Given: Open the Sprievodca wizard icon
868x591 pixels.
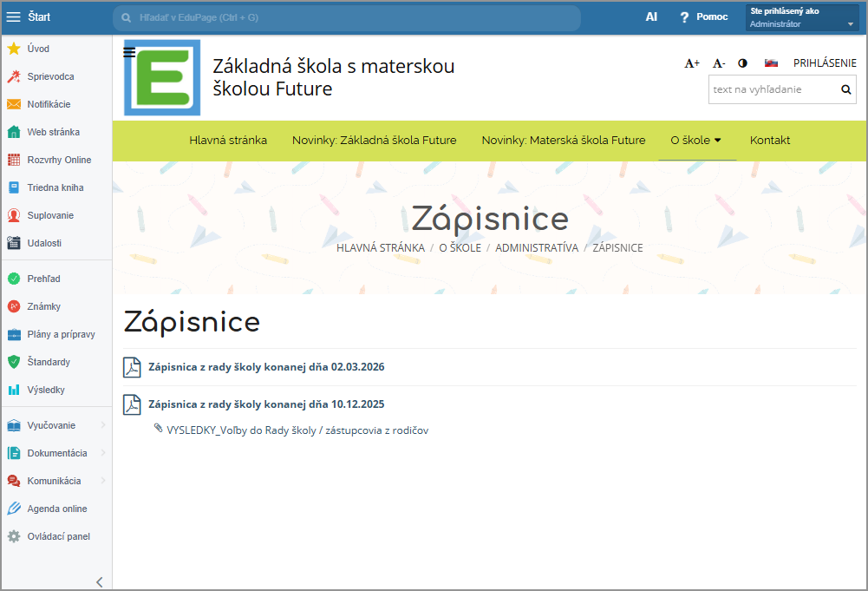Looking at the screenshot, I should coord(14,76).
